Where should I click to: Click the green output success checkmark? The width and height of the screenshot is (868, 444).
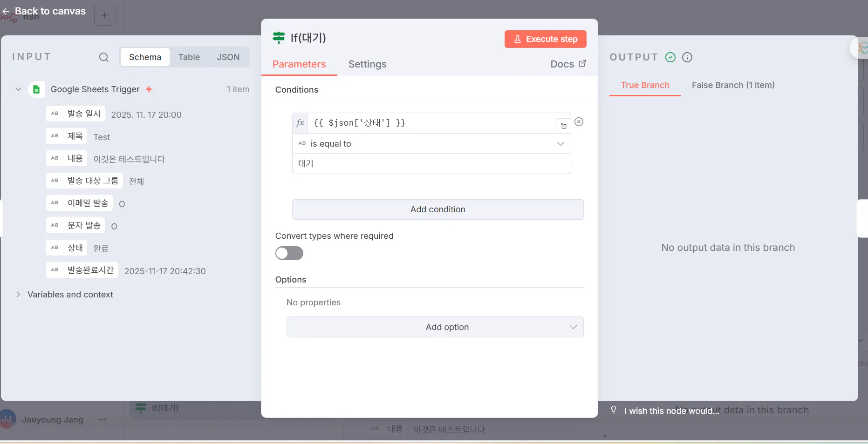670,57
